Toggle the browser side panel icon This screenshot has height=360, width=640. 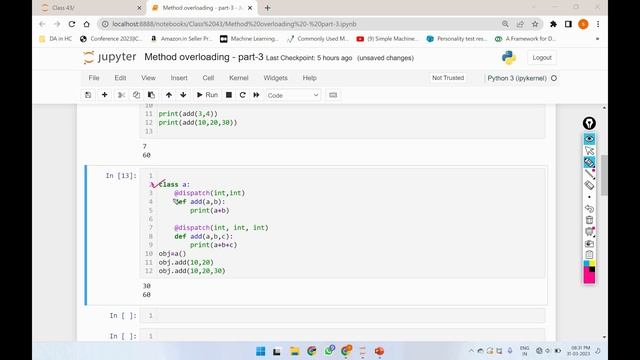568,24
